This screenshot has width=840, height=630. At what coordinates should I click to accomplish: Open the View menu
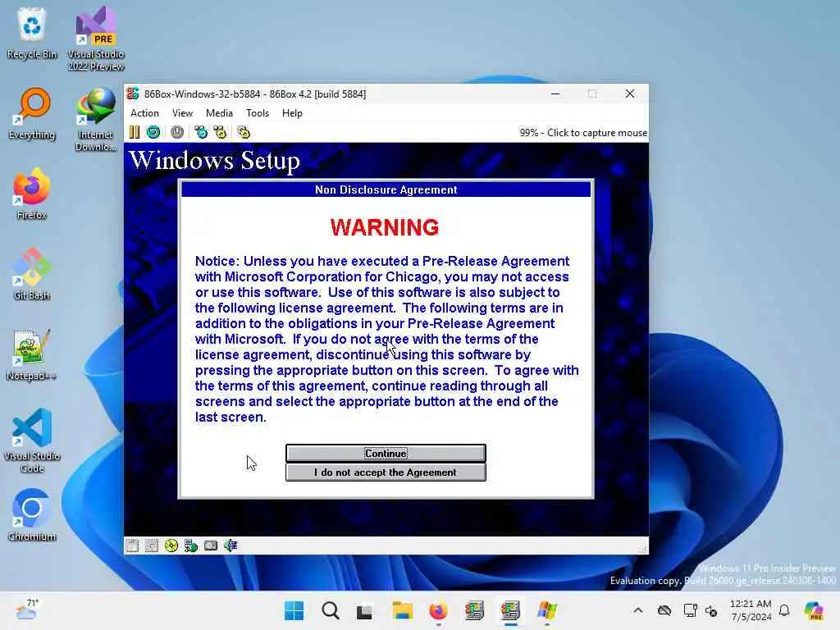pyautogui.click(x=182, y=113)
